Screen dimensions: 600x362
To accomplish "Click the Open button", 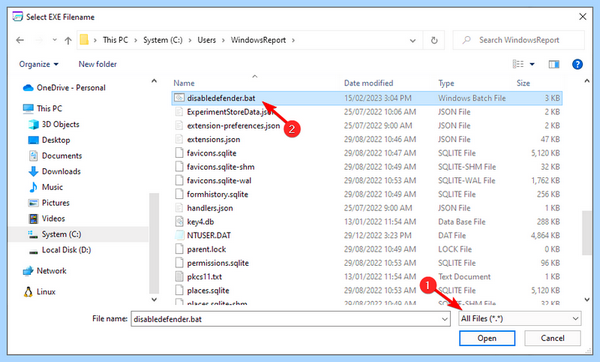I will click(x=487, y=338).
